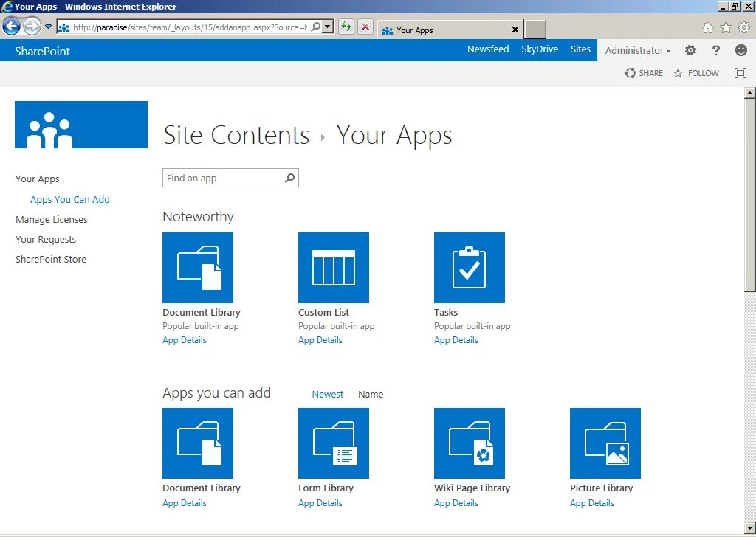Open the SharePoint Settings gear menu

(x=690, y=50)
